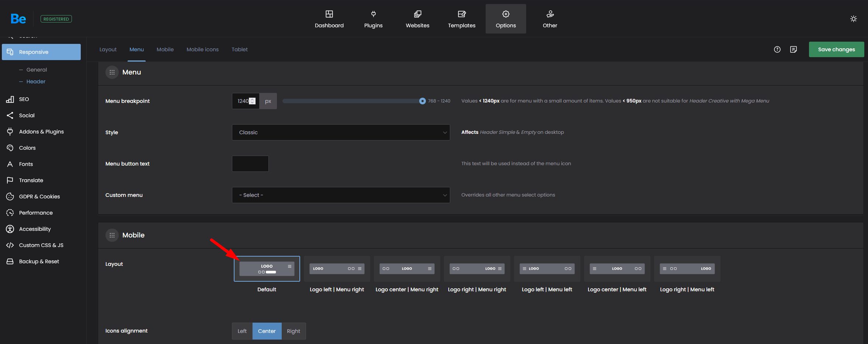Click the REGISTERED badge
868x344 pixels.
(56, 19)
